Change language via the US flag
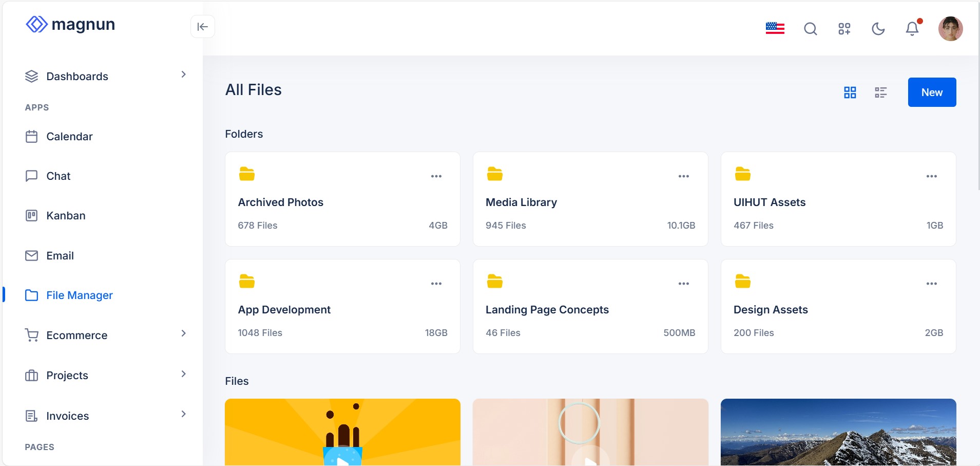The image size is (980, 466). click(x=774, y=29)
